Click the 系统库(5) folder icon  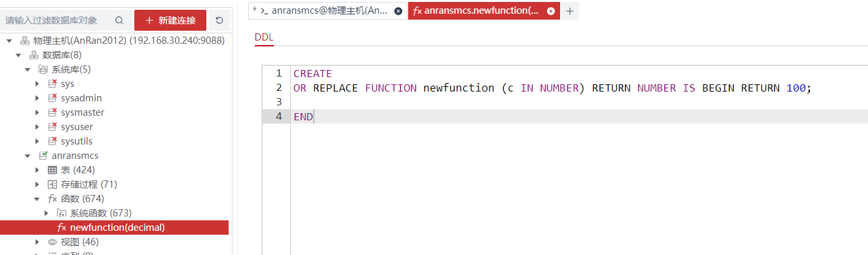click(x=43, y=69)
